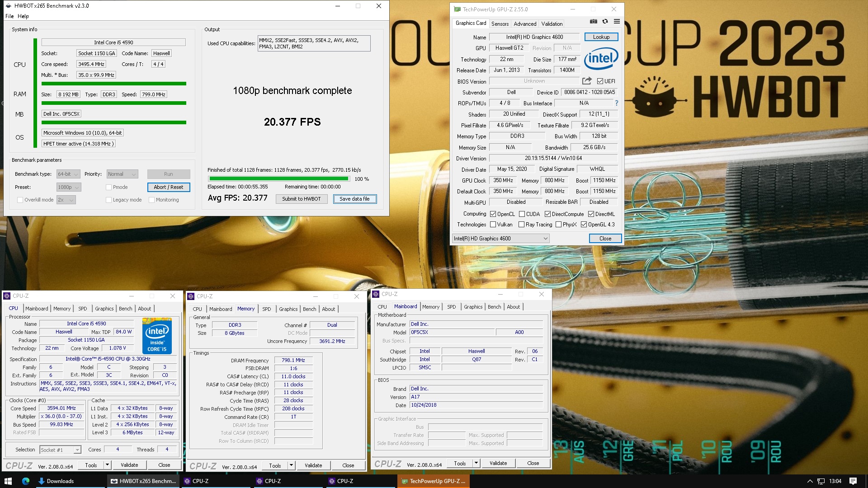The height and width of the screenshot is (488, 868).
Task: Toggle the OpenCL checkbox
Action: [493, 214]
